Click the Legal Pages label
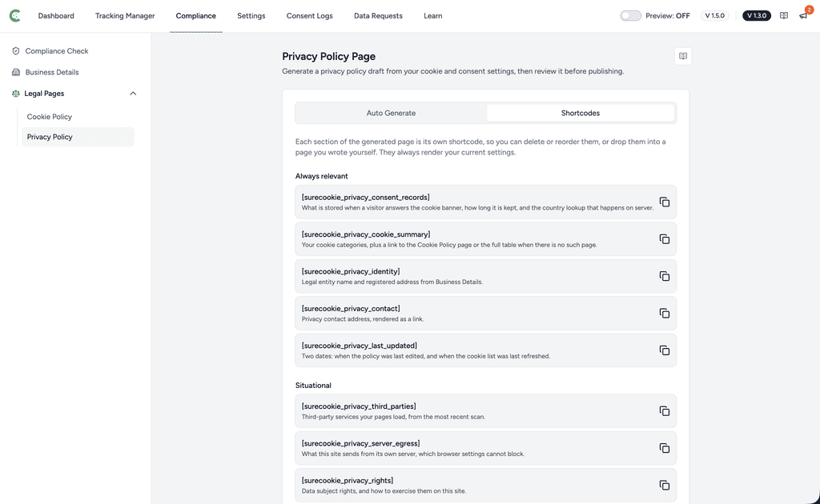 click(44, 94)
